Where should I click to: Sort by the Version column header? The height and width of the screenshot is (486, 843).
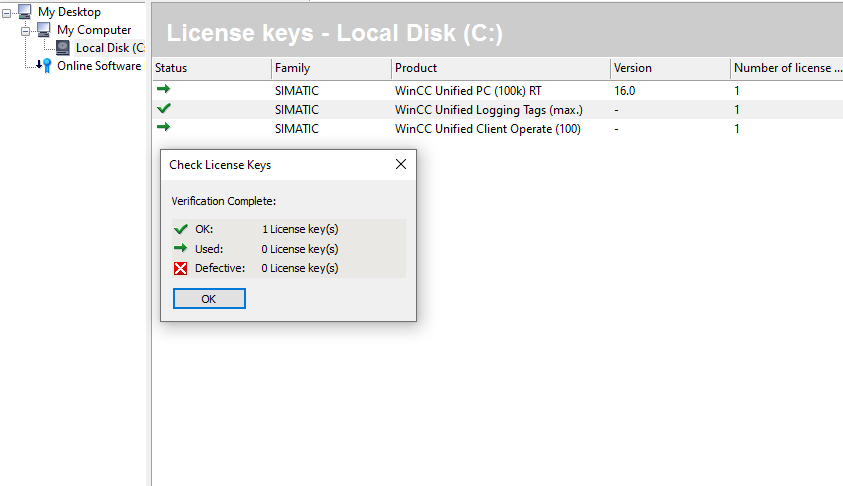coord(670,68)
